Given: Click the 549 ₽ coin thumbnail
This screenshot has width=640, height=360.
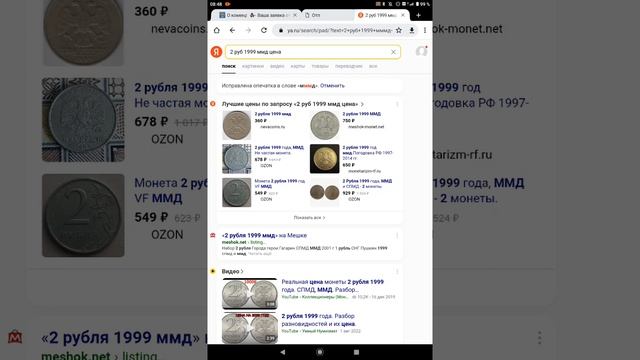Looking at the screenshot, I should (x=237, y=192).
